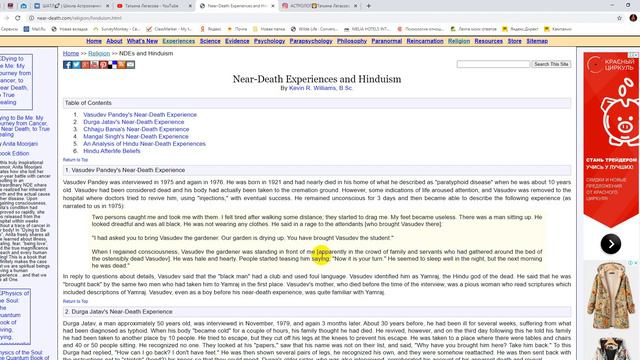Open the Home menu link
The height and width of the screenshot is (360, 640).
coord(94,41)
